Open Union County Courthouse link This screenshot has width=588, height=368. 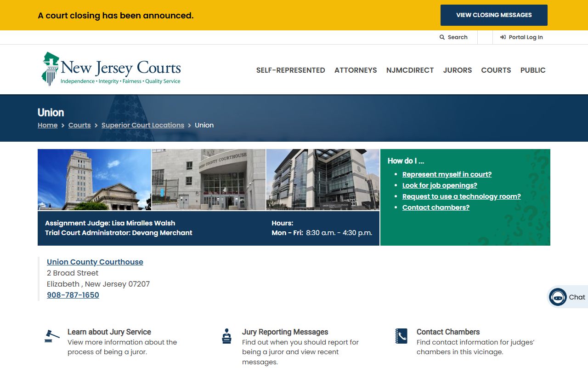point(95,262)
